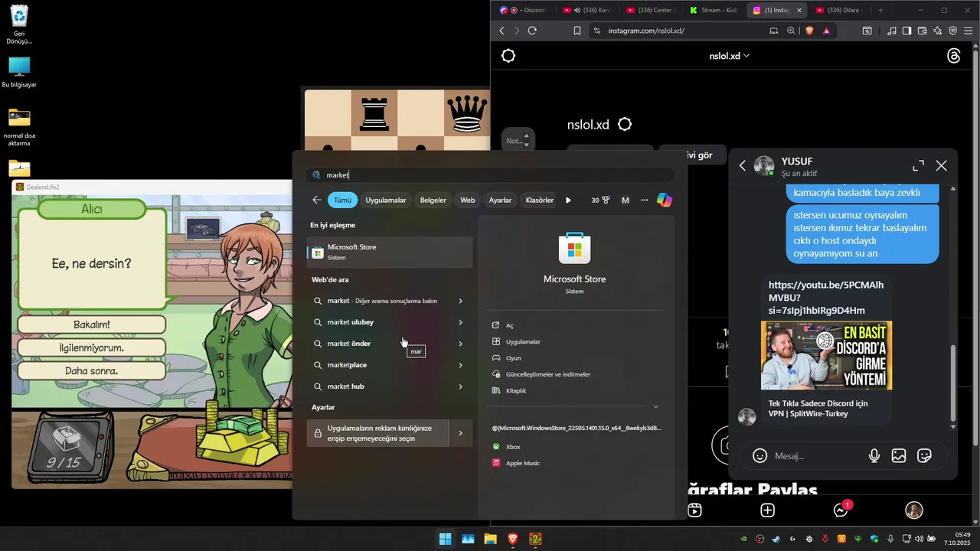The height and width of the screenshot is (551, 980).
Task: Click 'Aç' to open Microsoft Store
Action: click(x=509, y=325)
